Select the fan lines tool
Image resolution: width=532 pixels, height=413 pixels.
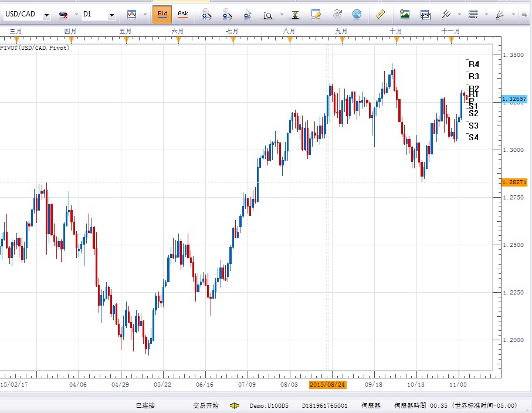[x=500, y=15]
